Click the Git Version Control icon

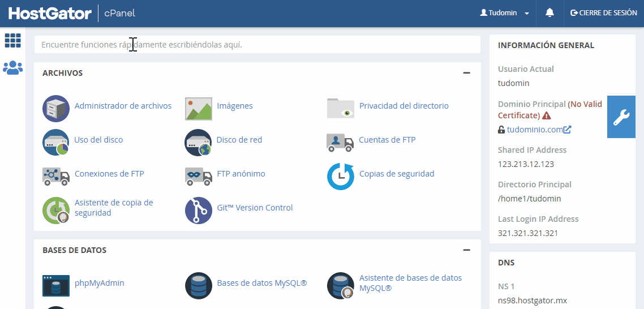click(x=199, y=211)
